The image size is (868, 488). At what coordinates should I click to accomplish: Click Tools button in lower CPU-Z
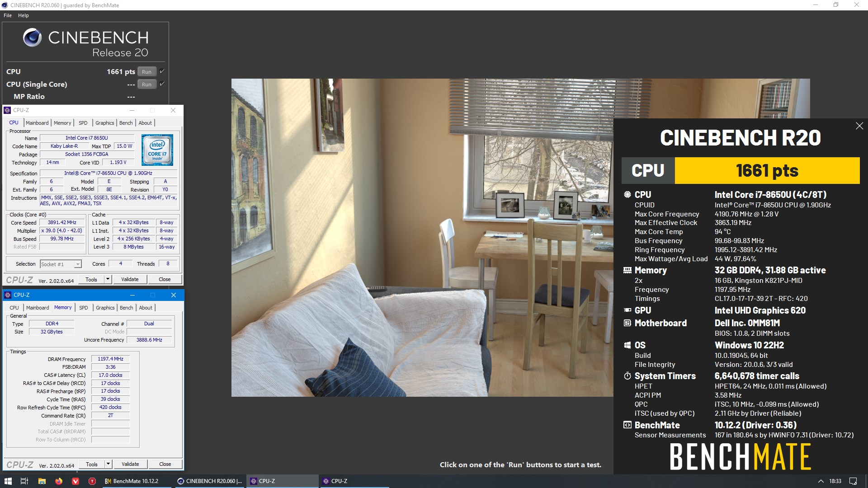point(92,464)
